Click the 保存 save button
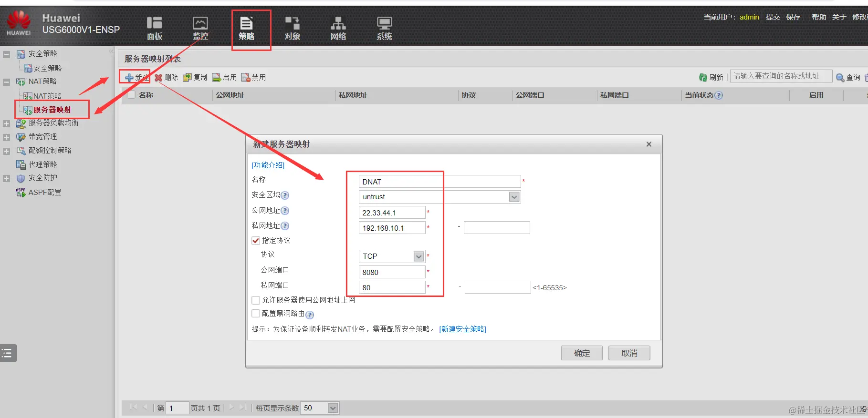 click(x=793, y=17)
